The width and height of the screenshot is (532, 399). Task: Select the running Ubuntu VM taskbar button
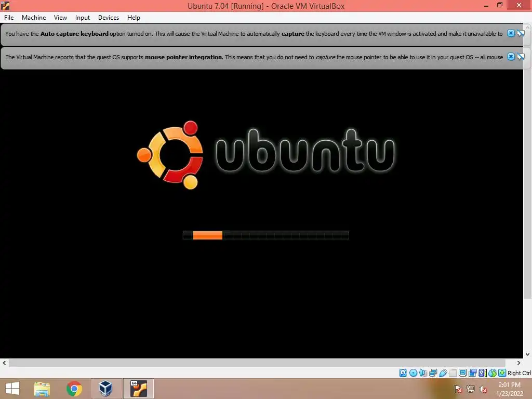click(x=138, y=389)
